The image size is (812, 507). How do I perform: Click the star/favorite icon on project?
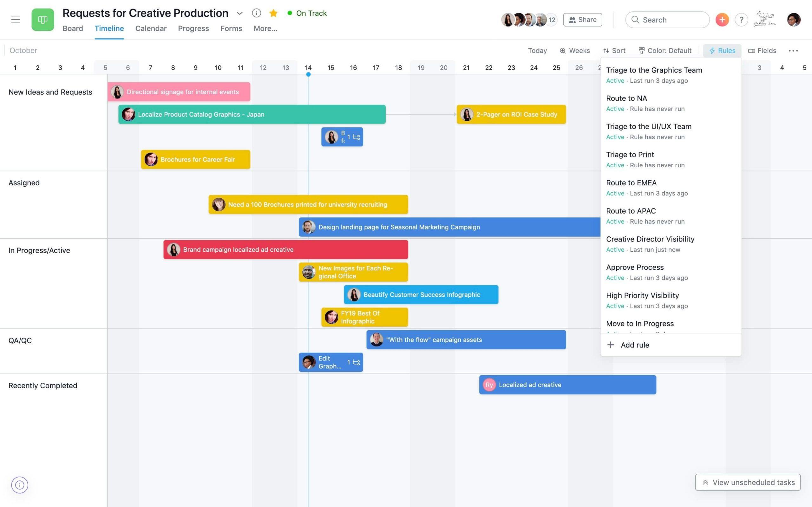tap(273, 12)
